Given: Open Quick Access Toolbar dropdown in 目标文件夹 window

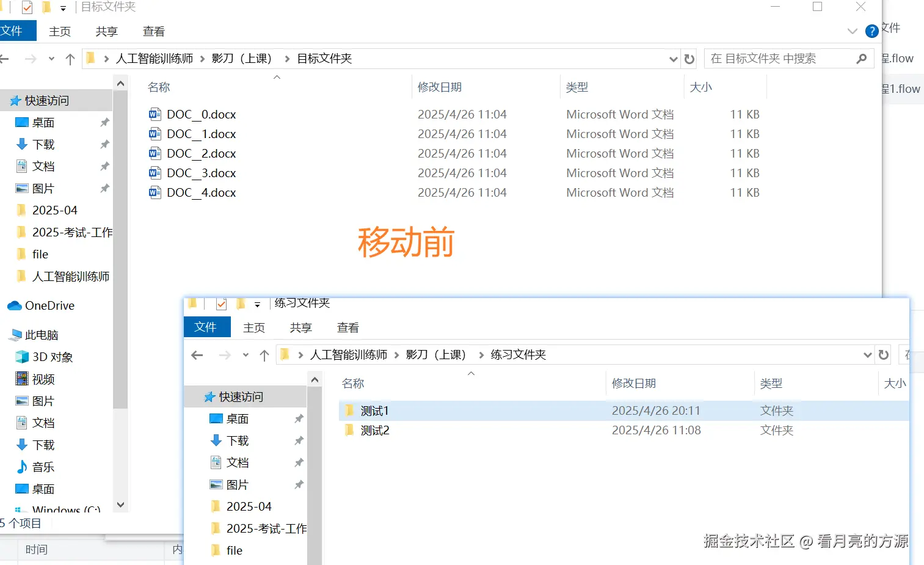Looking at the screenshot, I should click(x=63, y=9).
